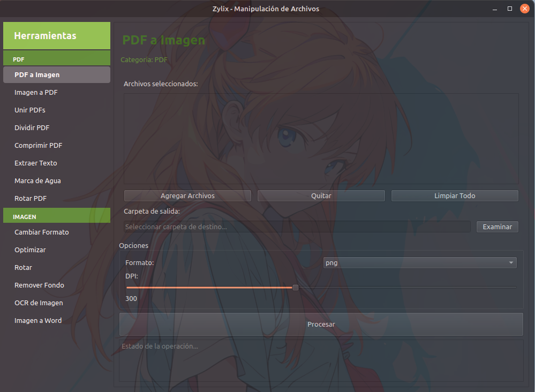This screenshot has height=392, width=535.
Task: Open the Imagen a Word tool
Action: click(x=57, y=321)
